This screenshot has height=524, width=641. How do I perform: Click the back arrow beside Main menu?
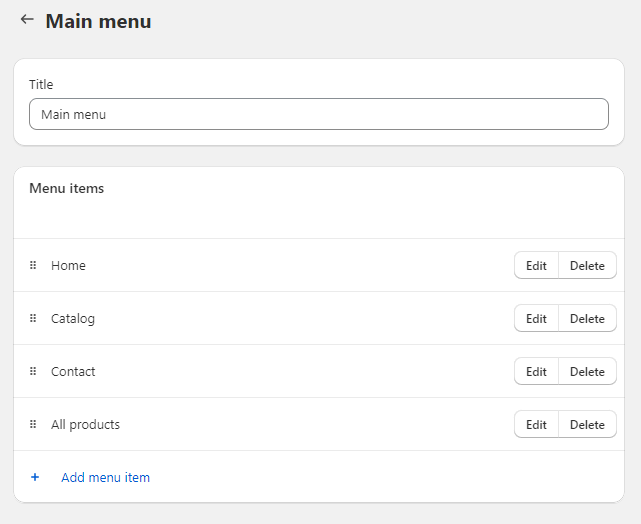pyautogui.click(x=27, y=20)
